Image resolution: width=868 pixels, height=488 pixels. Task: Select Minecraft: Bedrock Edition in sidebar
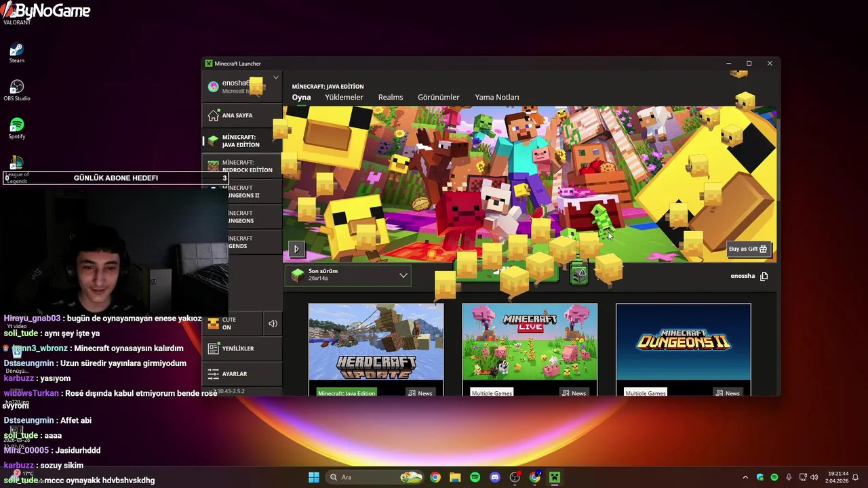[241, 166]
